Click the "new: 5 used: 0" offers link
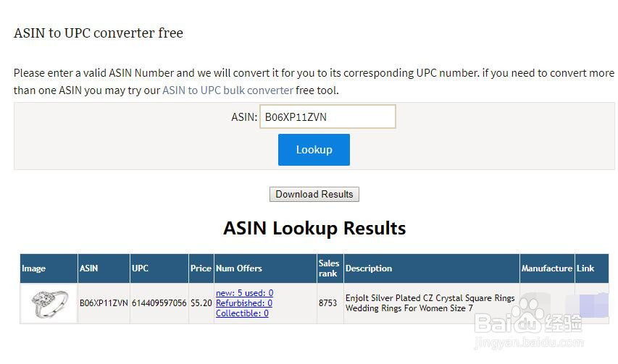Image resolution: width=618 pixels, height=364 pixels. 244,293
